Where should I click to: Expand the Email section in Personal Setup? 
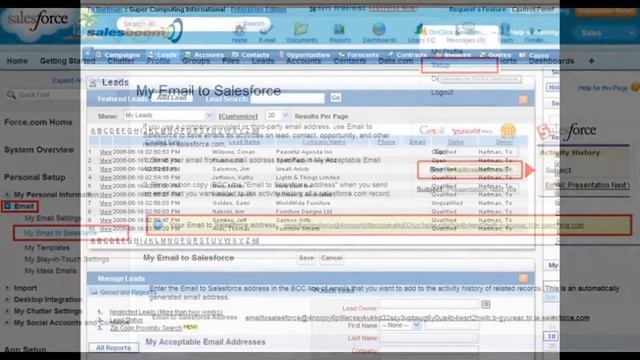click(7, 206)
